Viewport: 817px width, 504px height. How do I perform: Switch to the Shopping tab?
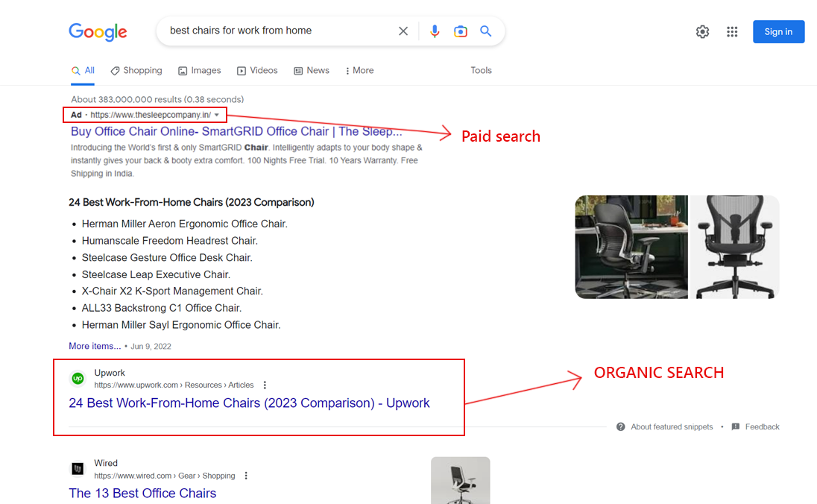click(136, 70)
